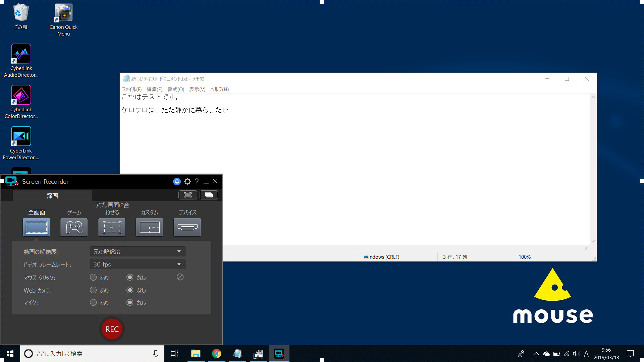
Task: Select アプリ画面に合わせる mode icon
Action: coord(111,227)
